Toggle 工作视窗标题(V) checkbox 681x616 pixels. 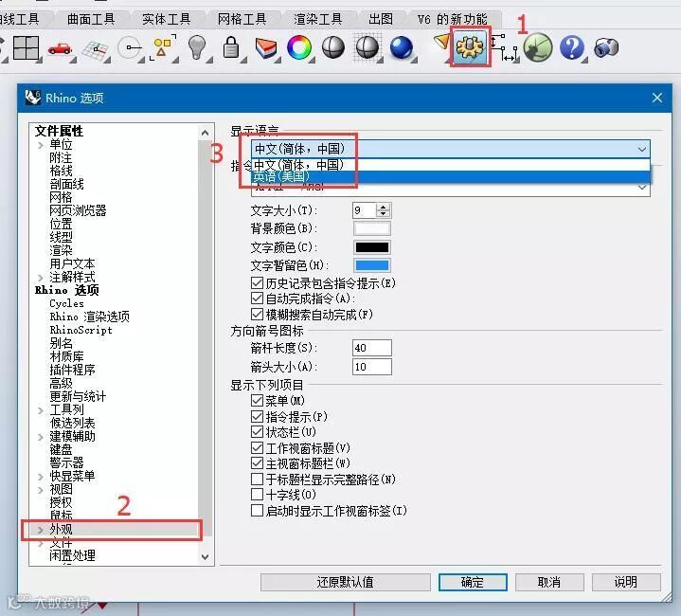pos(257,447)
